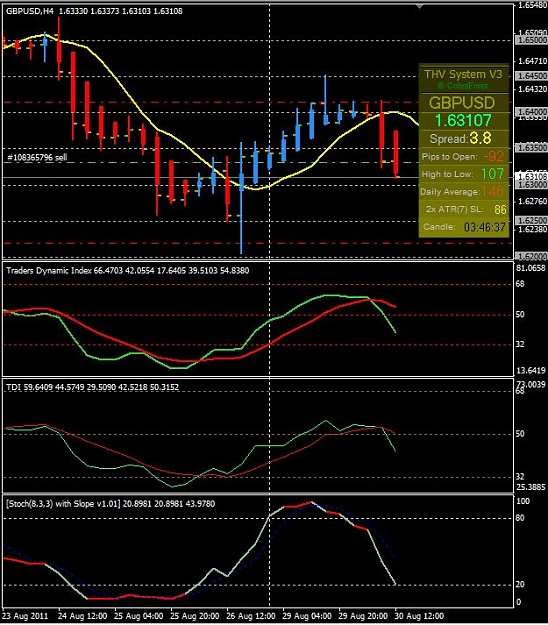Click the '23 Aug 2011' date label
Screen dimensions: 548x625
[x=25, y=616]
